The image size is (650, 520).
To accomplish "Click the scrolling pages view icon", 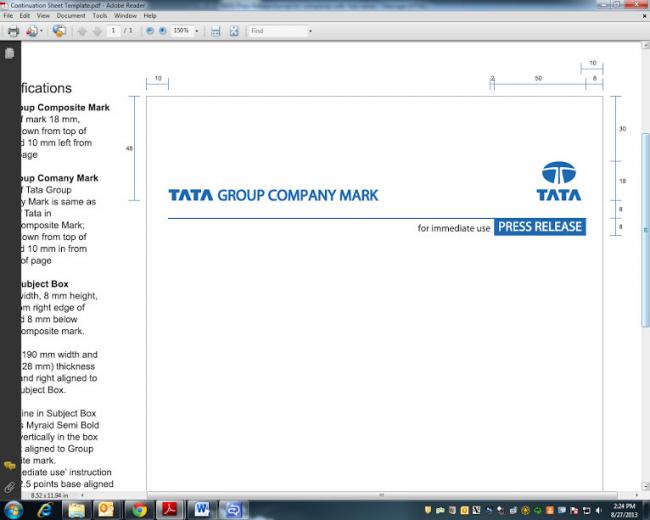I will point(215,31).
